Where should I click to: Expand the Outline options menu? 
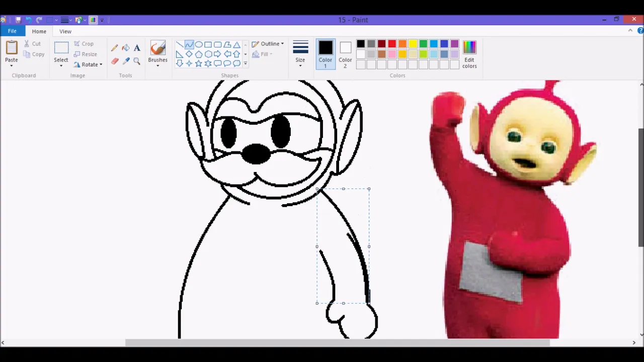coord(282,44)
